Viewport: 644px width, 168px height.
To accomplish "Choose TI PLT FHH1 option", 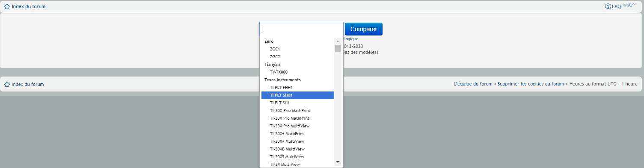I will (x=298, y=87).
